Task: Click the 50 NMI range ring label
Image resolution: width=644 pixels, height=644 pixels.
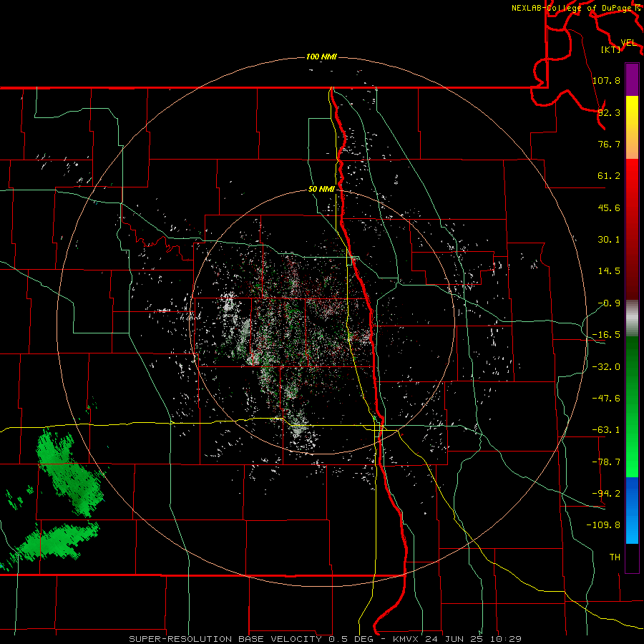Action: pyautogui.click(x=321, y=190)
